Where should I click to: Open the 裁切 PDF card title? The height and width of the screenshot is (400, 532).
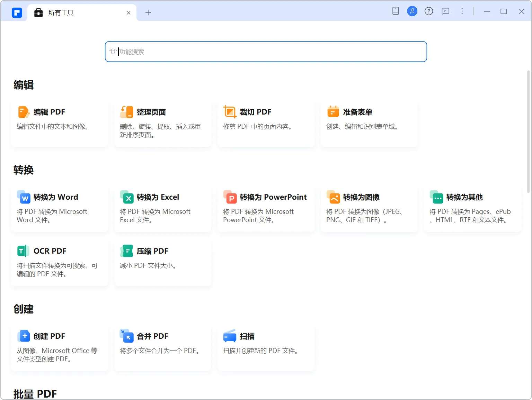(256, 112)
